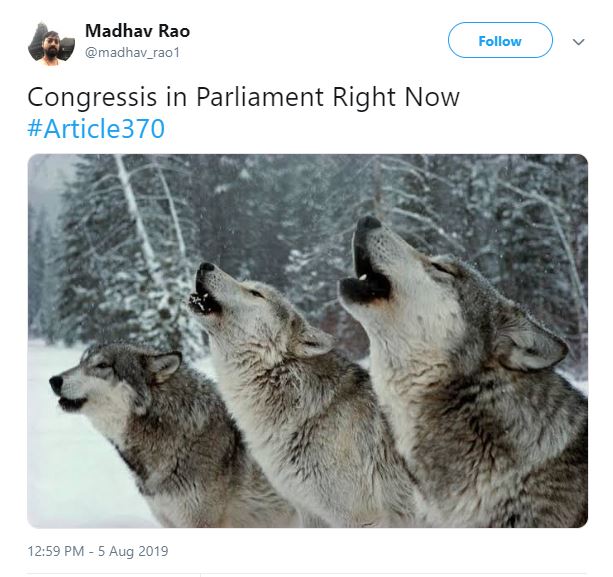Viewport: 613px width, 577px height.
Task: Open the #Article370 hashtag link
Action: [96, 128]
